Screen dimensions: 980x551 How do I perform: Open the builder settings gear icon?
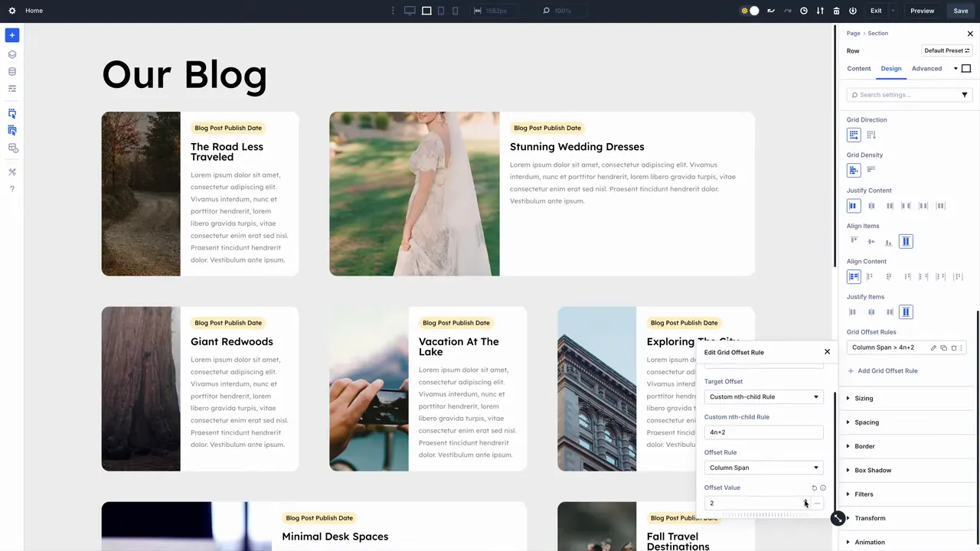[x=12, y=11]
